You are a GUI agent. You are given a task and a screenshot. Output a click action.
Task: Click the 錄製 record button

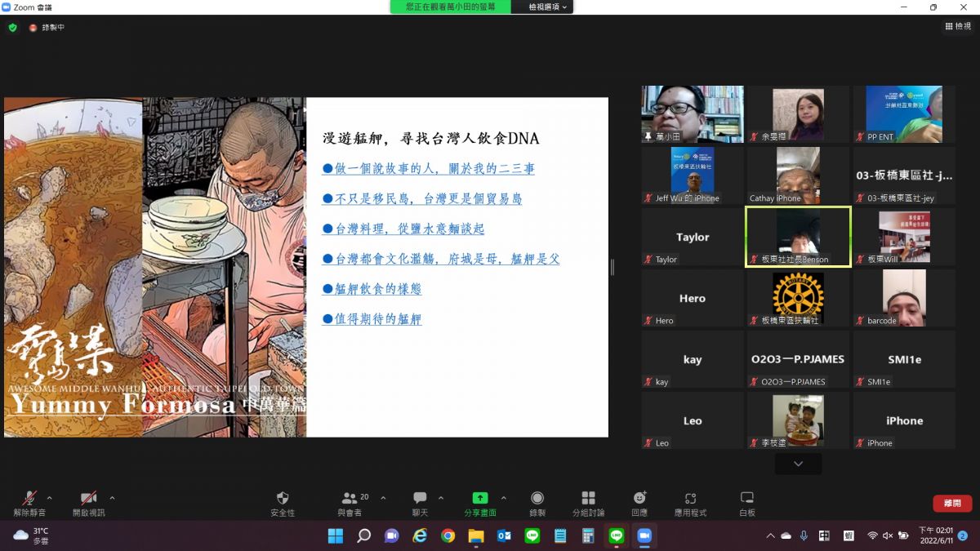537,504
